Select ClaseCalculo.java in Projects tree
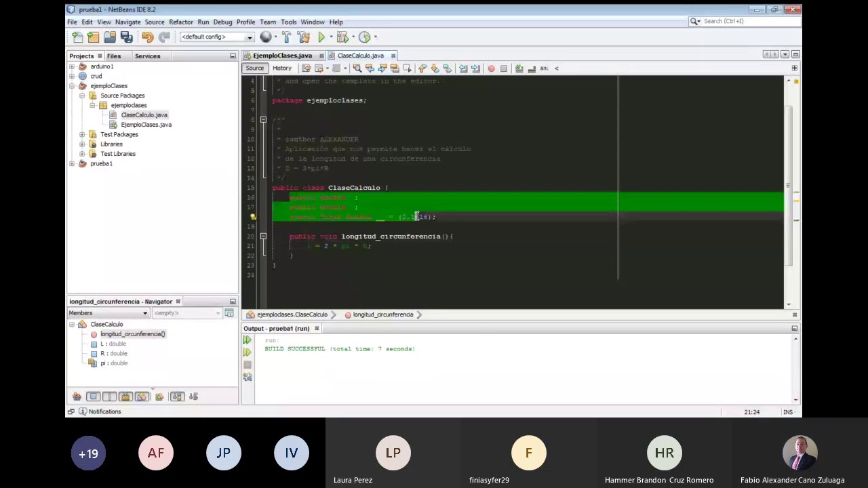868x488 pixels. [144, 115]
